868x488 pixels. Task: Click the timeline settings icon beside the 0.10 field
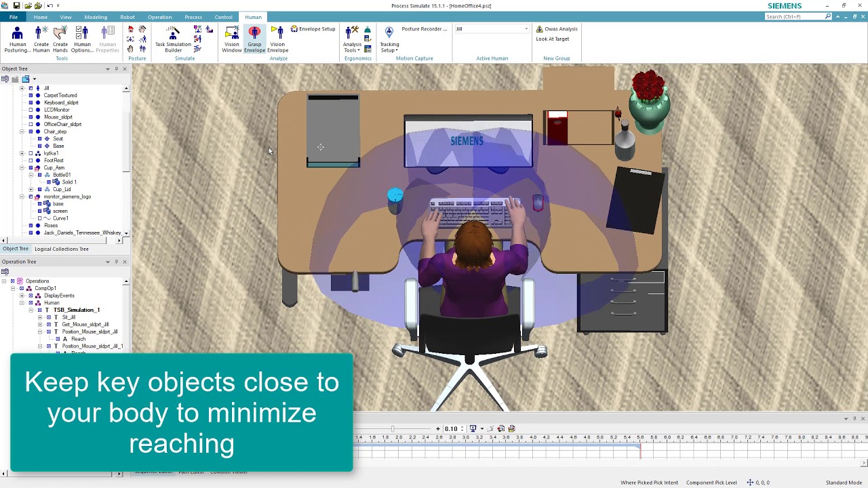[x=473, y=428]
